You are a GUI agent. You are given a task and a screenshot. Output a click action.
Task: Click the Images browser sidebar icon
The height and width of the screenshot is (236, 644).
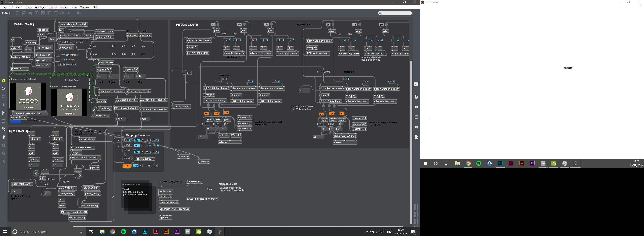[x=4, y=121]
